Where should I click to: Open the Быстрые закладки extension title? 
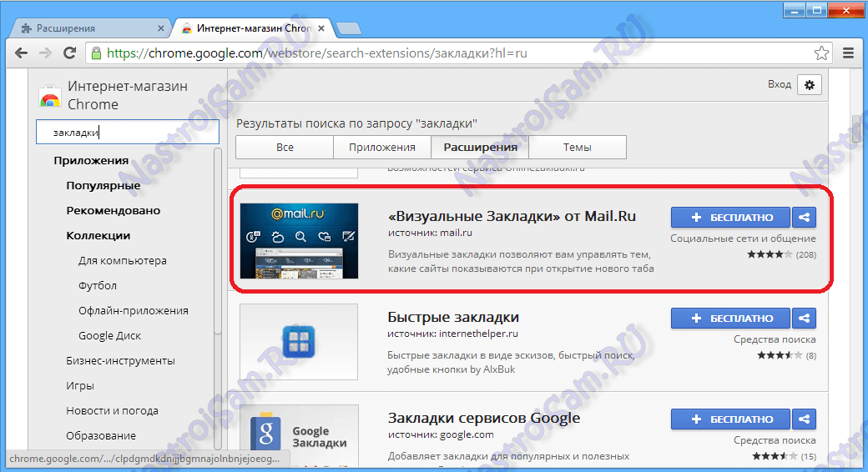tap(453, 317)
